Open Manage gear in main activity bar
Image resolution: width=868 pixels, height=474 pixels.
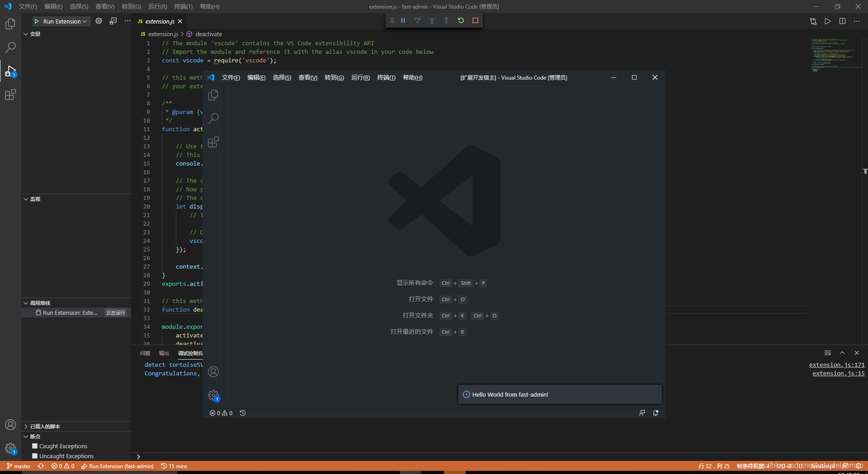click(x=10, y=448)
